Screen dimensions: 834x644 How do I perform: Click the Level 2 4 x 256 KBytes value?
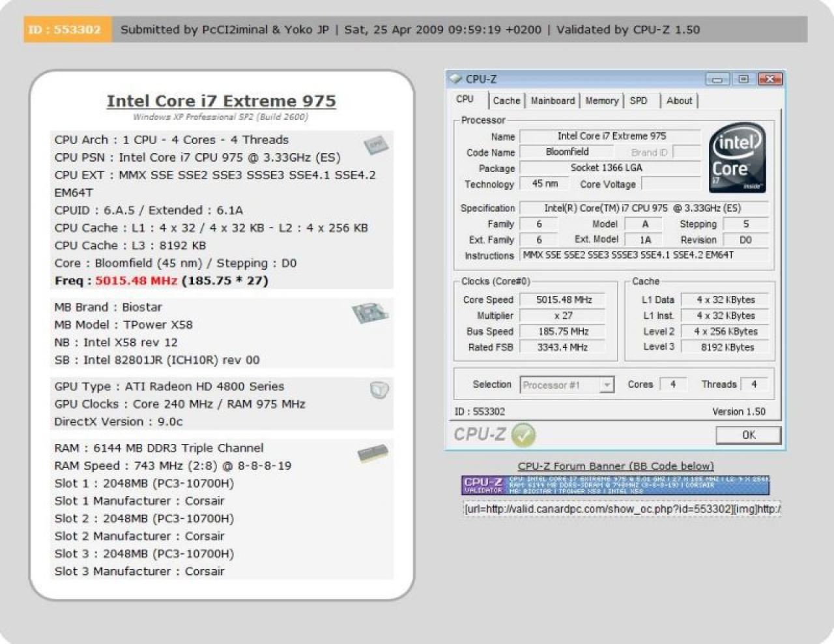point(725,331)
